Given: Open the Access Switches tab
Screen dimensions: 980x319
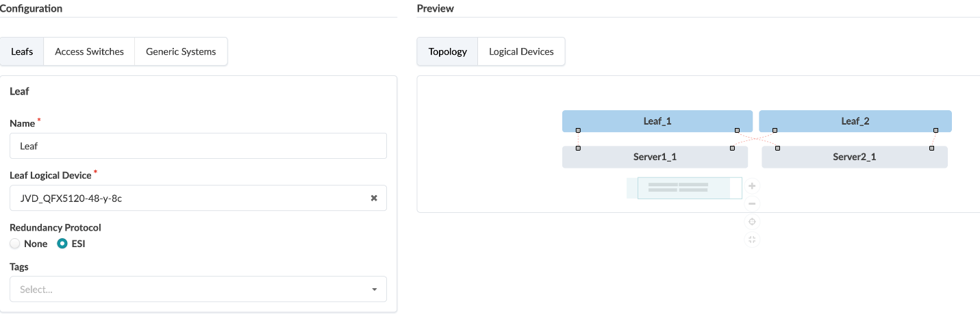Looking at the screenshot, I should coord(89,51).
